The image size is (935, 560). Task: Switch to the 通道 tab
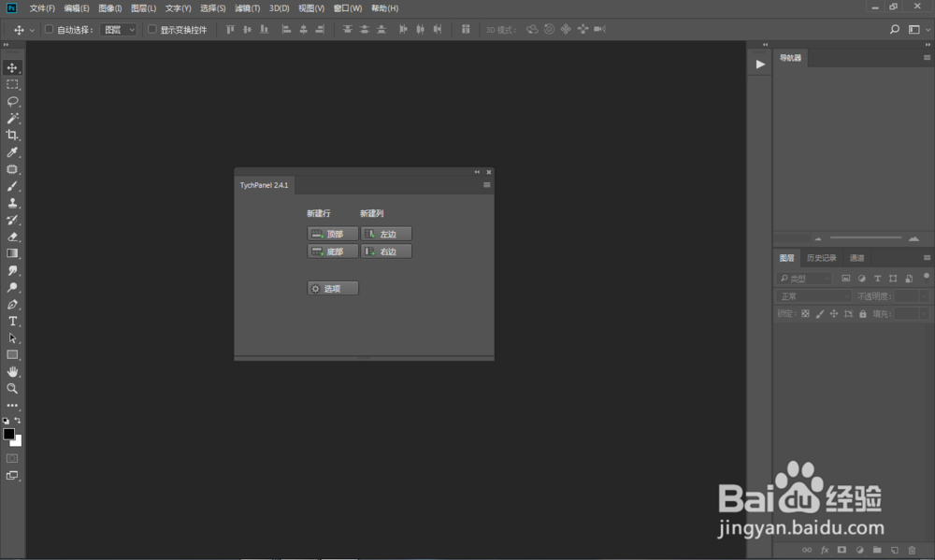pyautogui.click(x=856, y=258)
